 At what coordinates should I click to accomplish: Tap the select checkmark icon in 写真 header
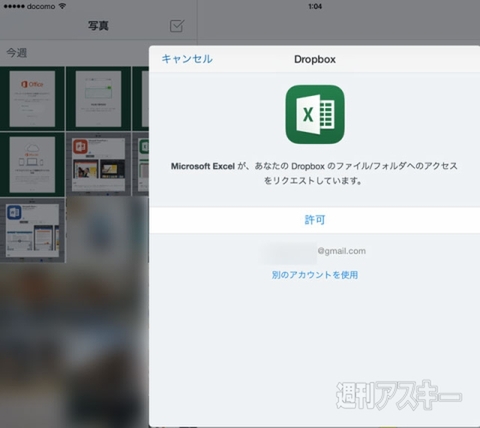[x=177, y=26]
